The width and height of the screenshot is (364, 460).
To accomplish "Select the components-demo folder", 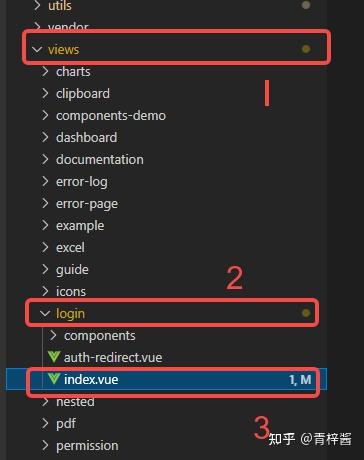I will coord(111,115).
